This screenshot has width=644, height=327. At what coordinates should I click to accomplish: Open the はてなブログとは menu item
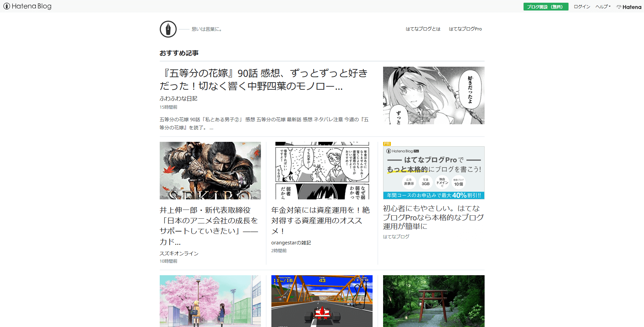pos(423,29)
